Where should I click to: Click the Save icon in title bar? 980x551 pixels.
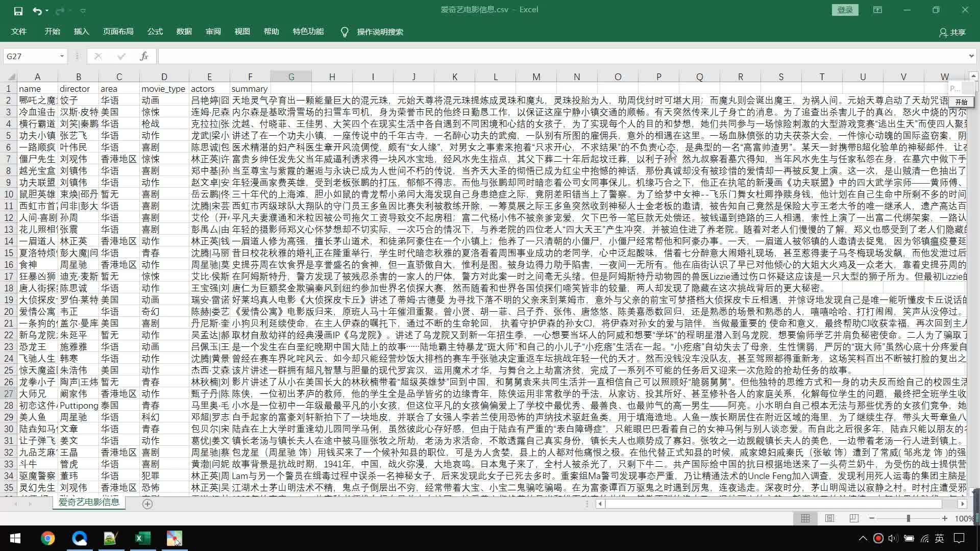(x=18, y=10)
